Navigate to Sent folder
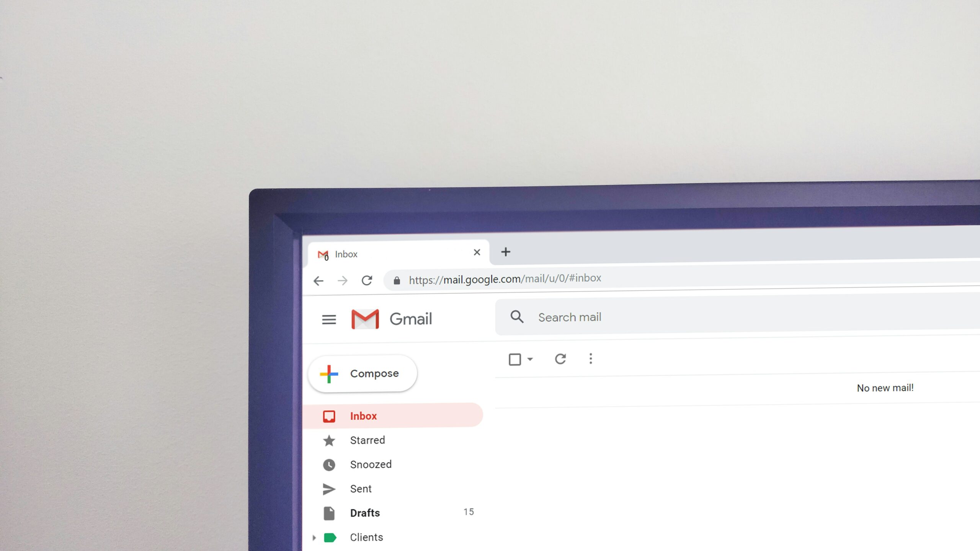The width and height of the screenshot is (980, 551). pos(361,488)
